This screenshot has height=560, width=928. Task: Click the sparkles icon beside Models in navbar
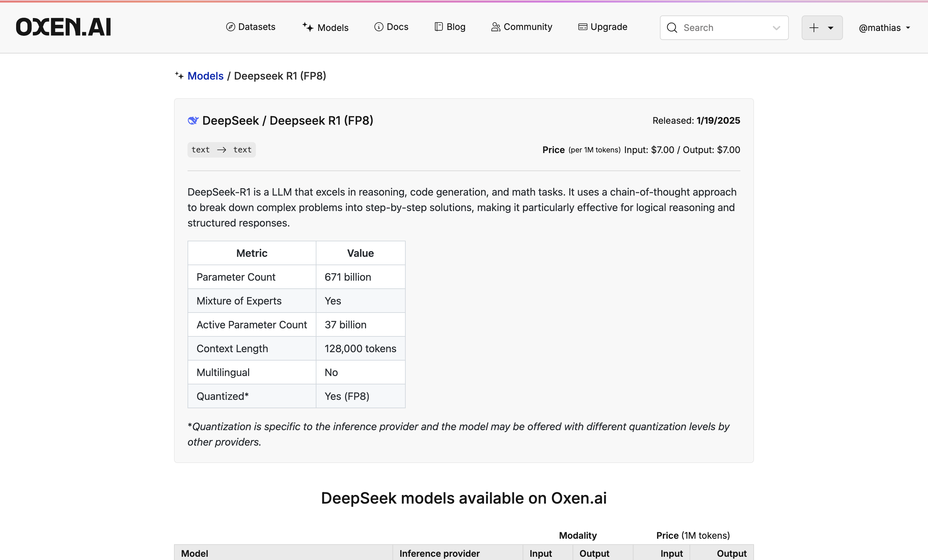pyautogui.click(x=308, y=27)
